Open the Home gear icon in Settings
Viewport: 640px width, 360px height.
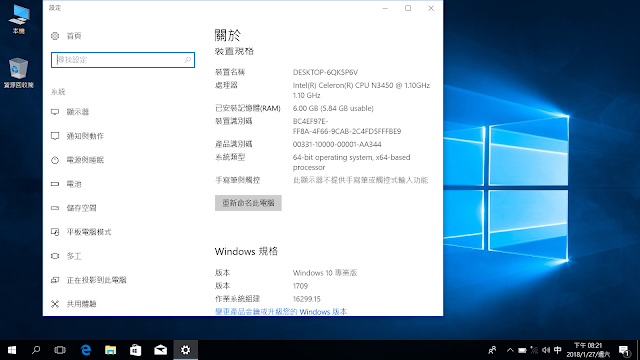click(x=55, y=36)
